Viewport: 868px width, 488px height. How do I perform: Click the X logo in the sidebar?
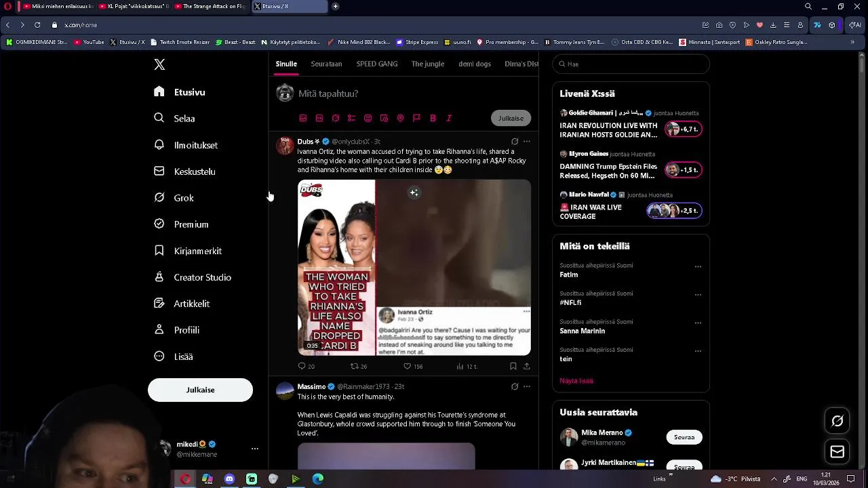click(x=159, y=64)
